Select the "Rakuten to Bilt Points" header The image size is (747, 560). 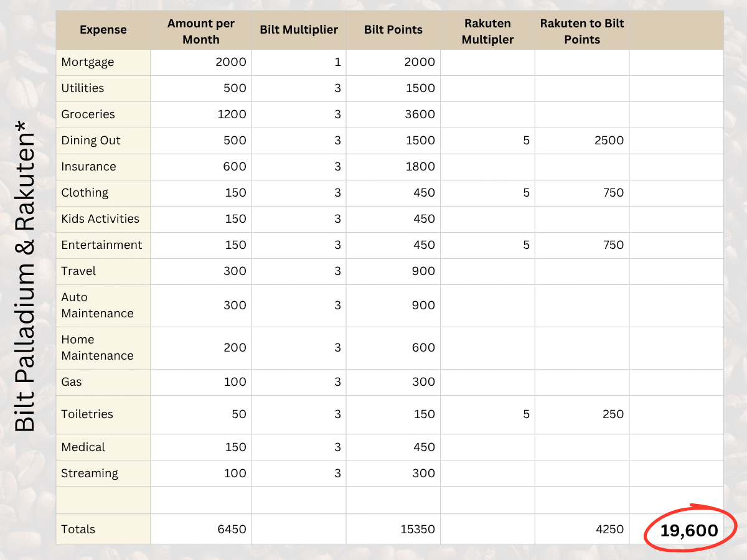point(582,31)
